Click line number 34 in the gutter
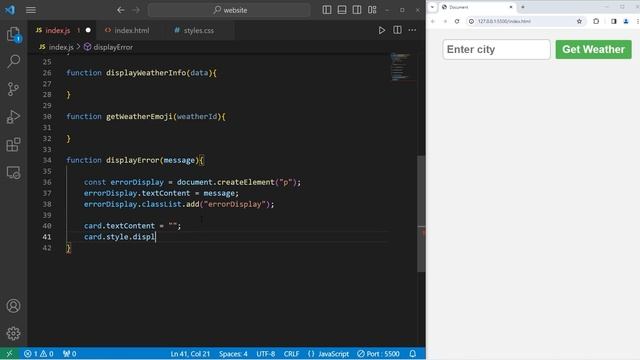Image resolution: width=640 pixels, height=360 pixels. pyautogui.click(x=47, y=160)
